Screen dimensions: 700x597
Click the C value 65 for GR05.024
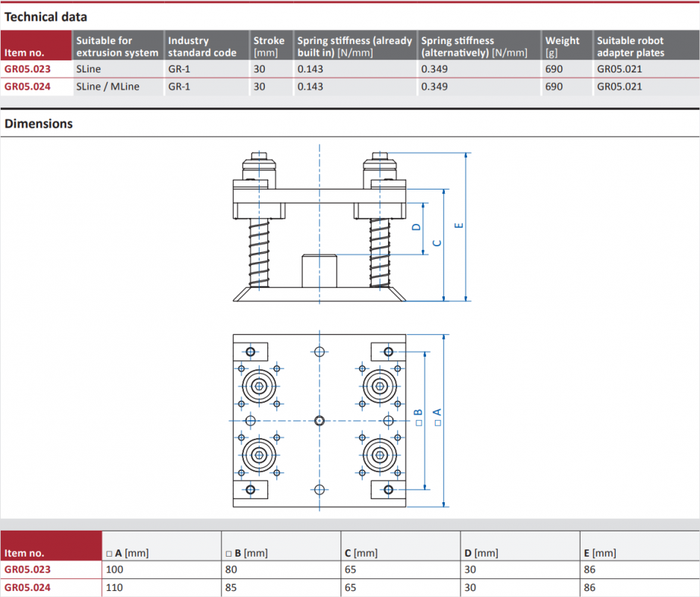[351, 587]
